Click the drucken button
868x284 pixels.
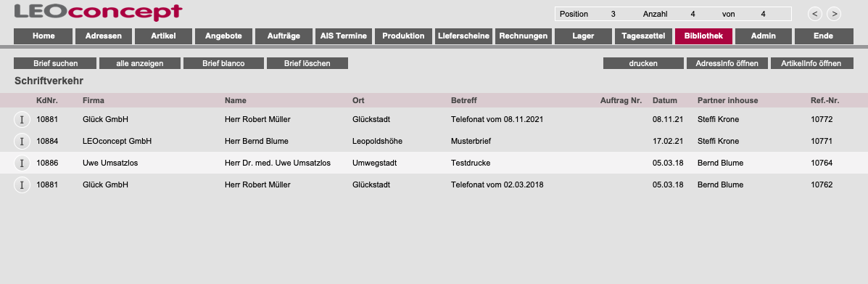tap(643, 63)
